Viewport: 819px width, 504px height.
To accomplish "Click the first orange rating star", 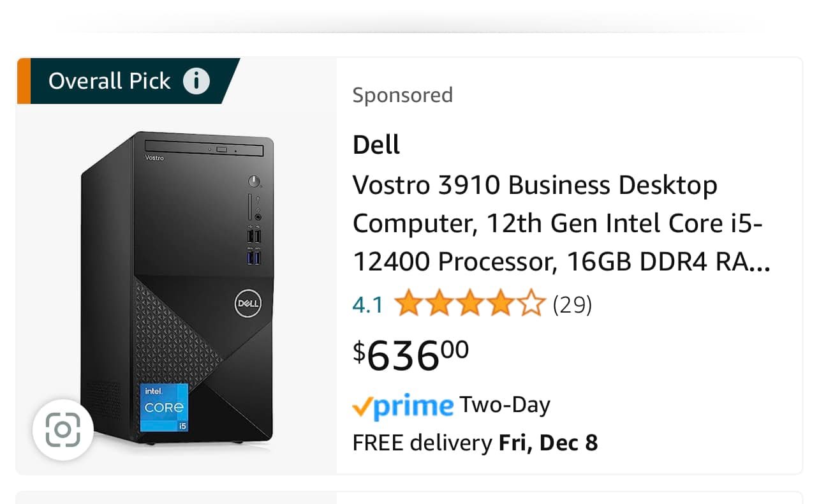I will (x=408, y=304).
